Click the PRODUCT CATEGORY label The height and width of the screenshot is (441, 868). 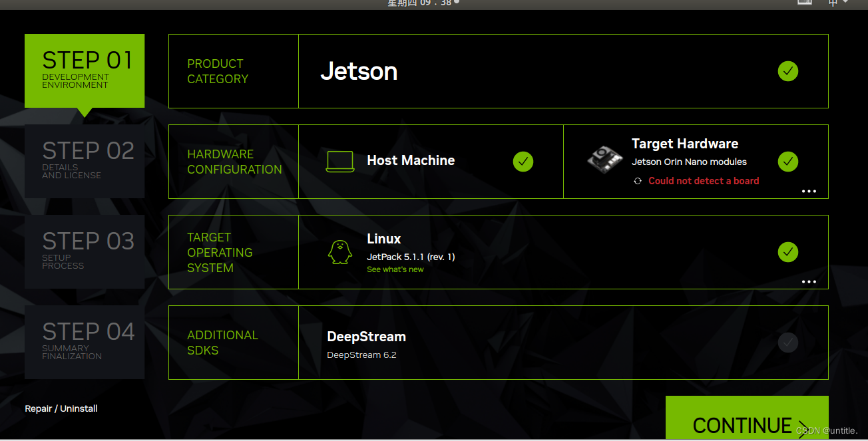[218, 71]
